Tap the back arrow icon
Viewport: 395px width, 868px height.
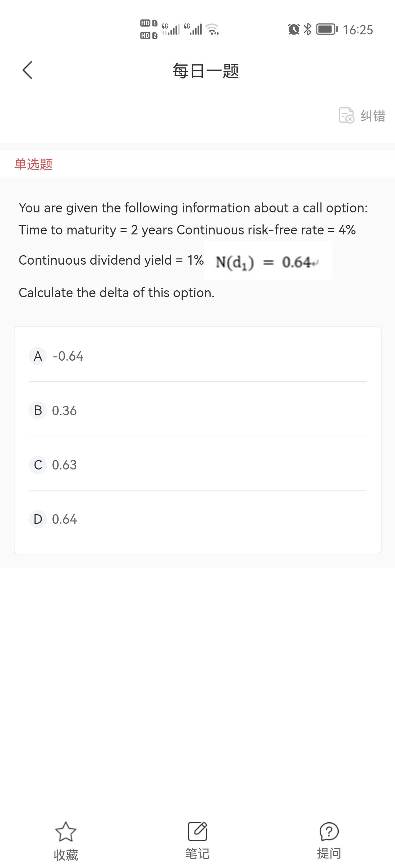tap(27, 70)
